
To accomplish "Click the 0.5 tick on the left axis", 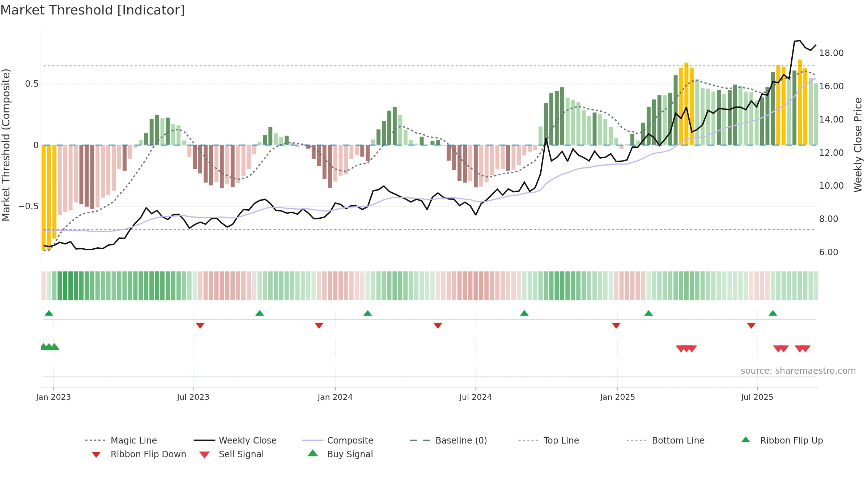I will (31, 84).
